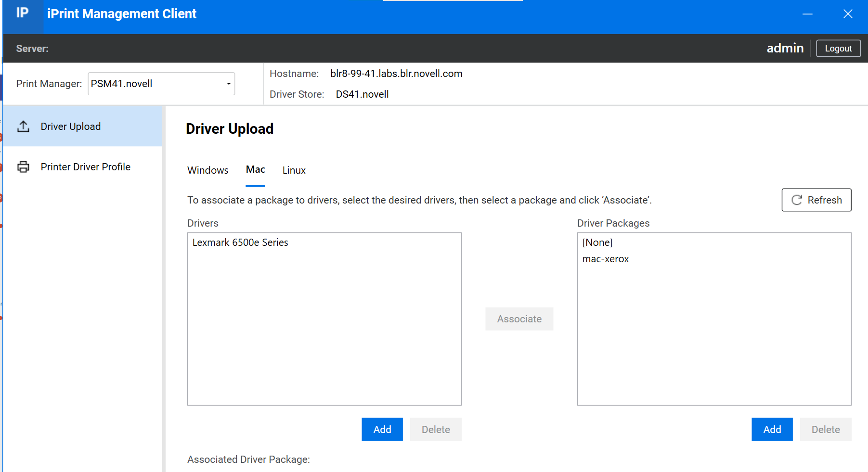Open the Printer Driver Profile section
The width and height of the screenshot is (868, 472).
click(x=85, y=166)
